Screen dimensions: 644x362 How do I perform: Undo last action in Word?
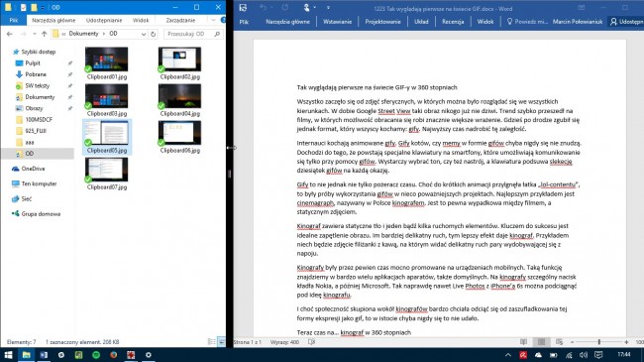[264, 8]
